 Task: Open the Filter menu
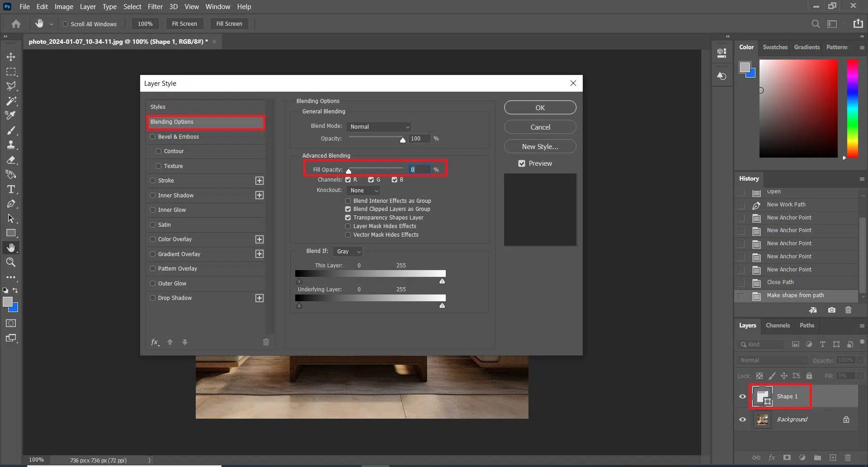coord(155,7)
